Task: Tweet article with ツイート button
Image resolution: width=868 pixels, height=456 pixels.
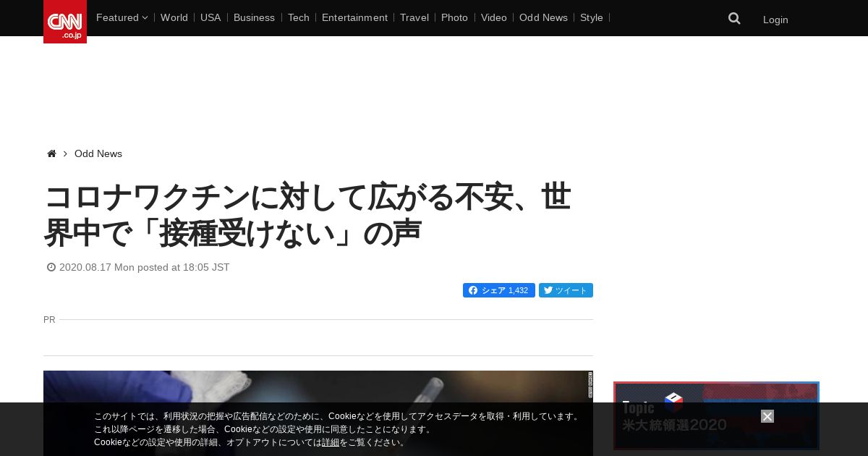Action: 566,290
